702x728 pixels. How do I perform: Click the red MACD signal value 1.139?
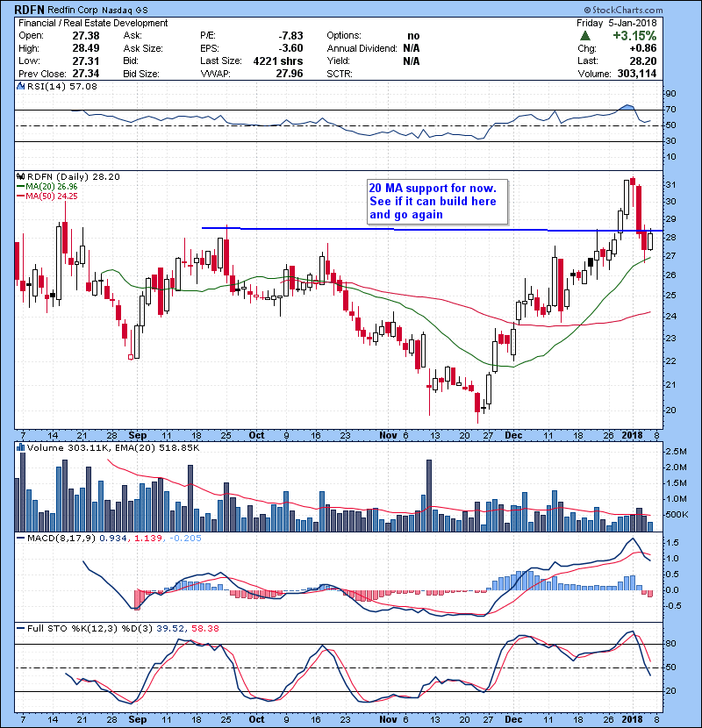tap(148, 539)
